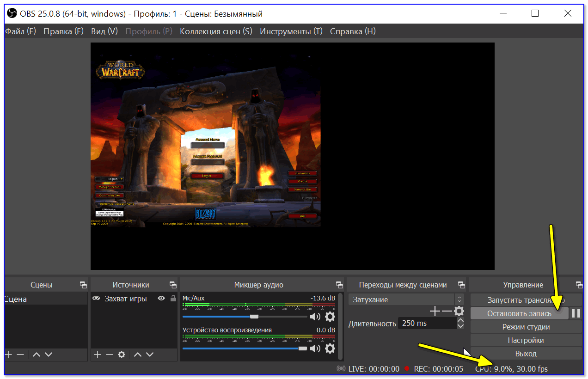The height and width of the screenshot is (379, 588).
Task: Increase Длительность value with stepper arrow
Action: [460, 320]
